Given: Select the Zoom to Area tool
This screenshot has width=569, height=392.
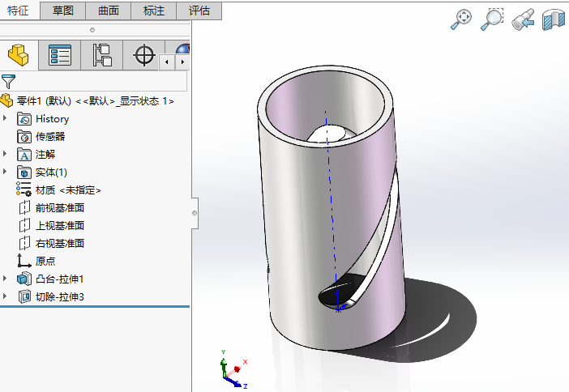Looking at the screenshot, I should tap(492, 20).
